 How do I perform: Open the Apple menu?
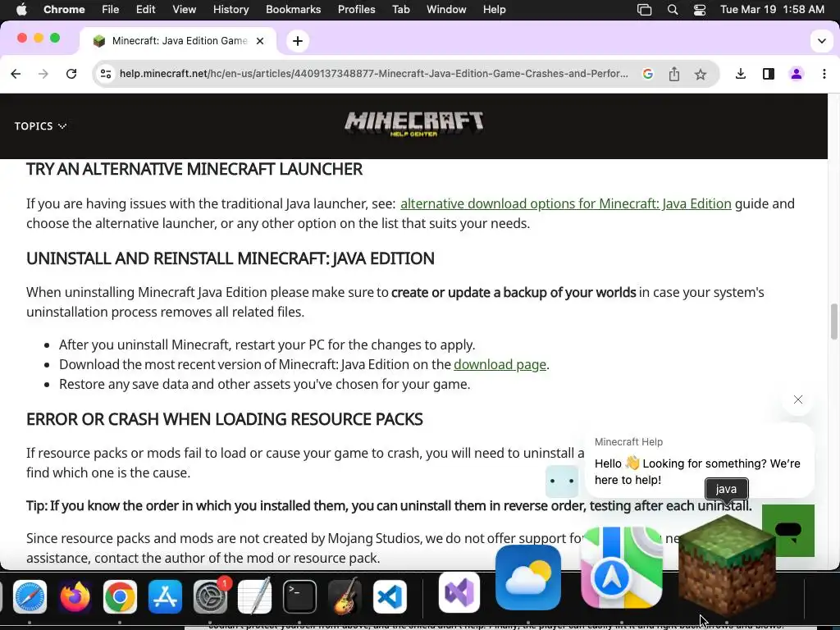[x=21, y=9]
